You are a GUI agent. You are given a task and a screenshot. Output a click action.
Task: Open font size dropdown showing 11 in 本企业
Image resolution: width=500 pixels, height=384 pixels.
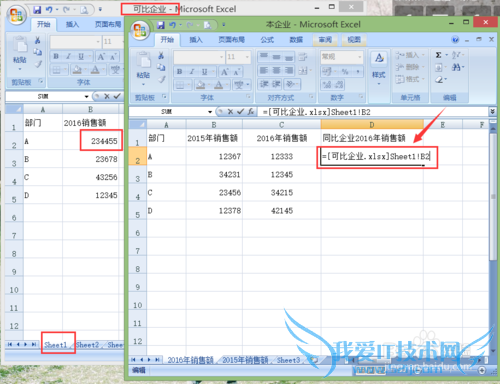pyautogui.click(x=247, y=57)
